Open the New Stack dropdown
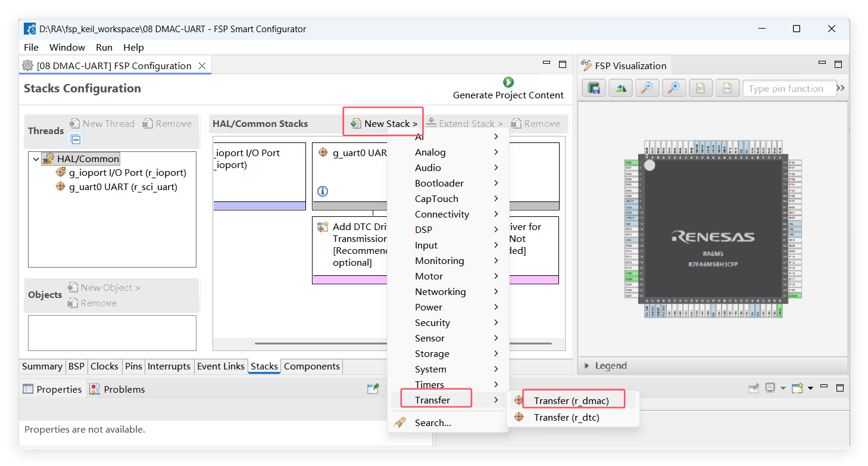Screen dimensions: 868x466 (x=384, y=123)
